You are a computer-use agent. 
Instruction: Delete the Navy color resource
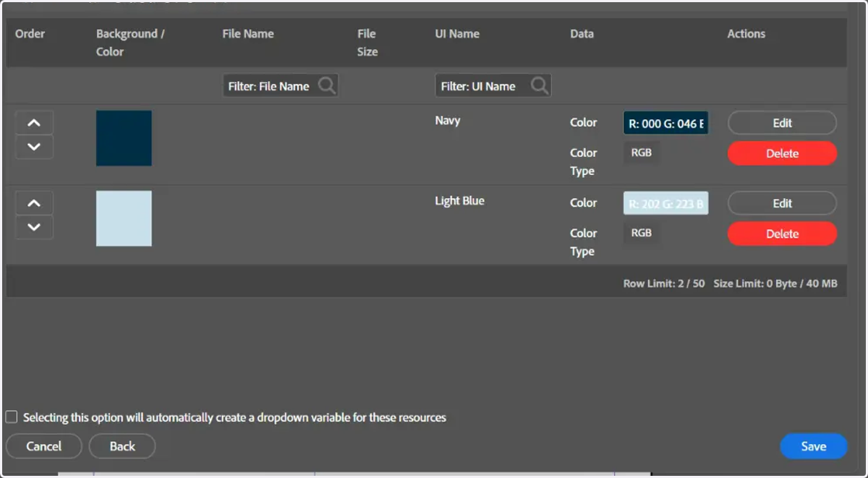click(x=782, y=153)
